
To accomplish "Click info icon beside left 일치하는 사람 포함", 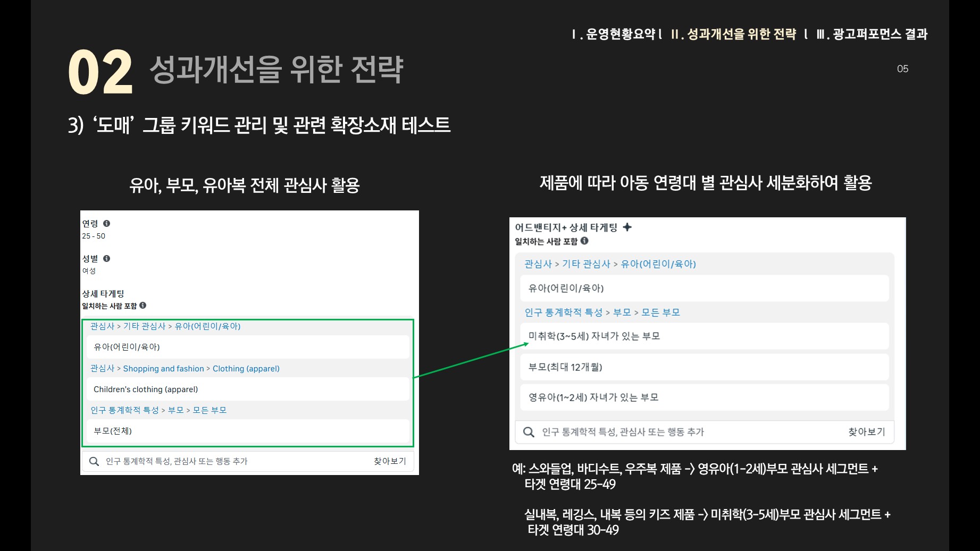I will click(x=143, y=306).
